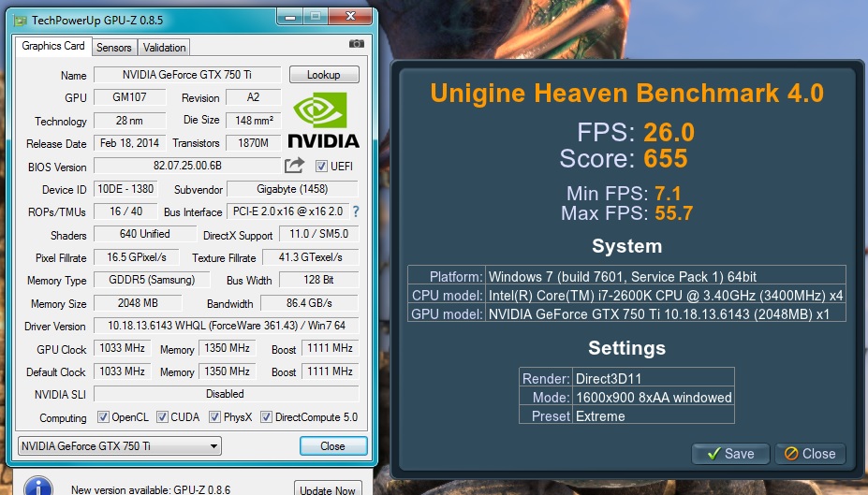The width and height of the screenshot is (868, 495).
Task: Close the Unigine Heaven results dialog
Action: coord(811,454)
